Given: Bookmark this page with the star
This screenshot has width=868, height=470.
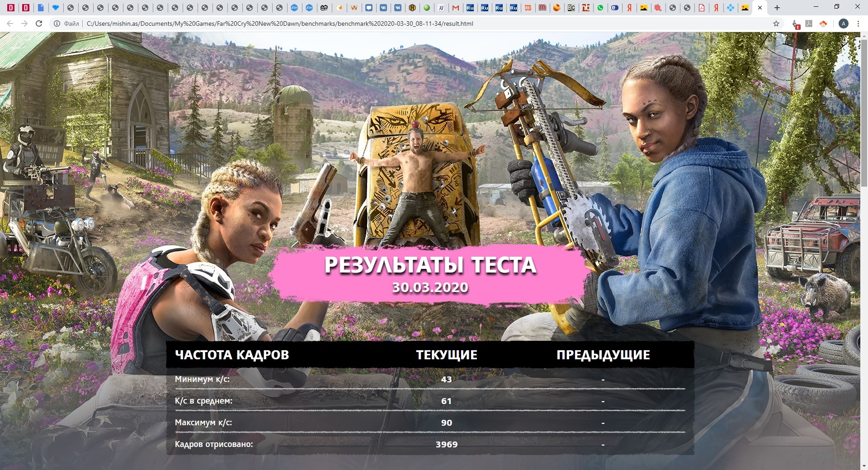Looking at the screenshot, I should point(776,23).
